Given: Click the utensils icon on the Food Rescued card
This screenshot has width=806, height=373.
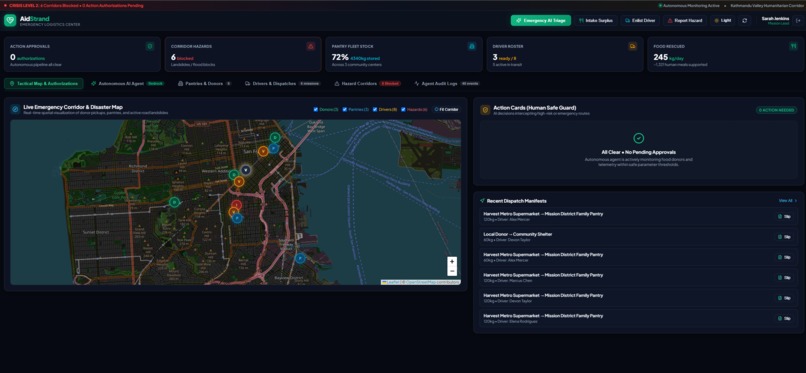Looking at the screenshot, I should pos(793,46).
